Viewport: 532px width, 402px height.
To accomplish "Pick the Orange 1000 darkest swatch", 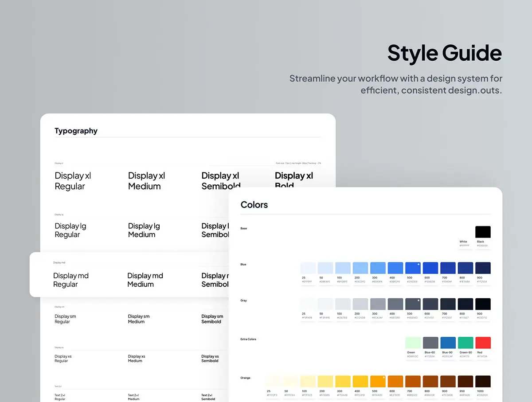I will coord(483,381).
